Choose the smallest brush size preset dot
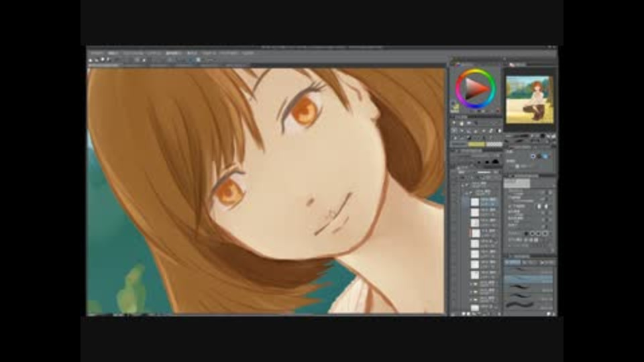This screenshot has height=362, width=644. (x=478, y=162)
